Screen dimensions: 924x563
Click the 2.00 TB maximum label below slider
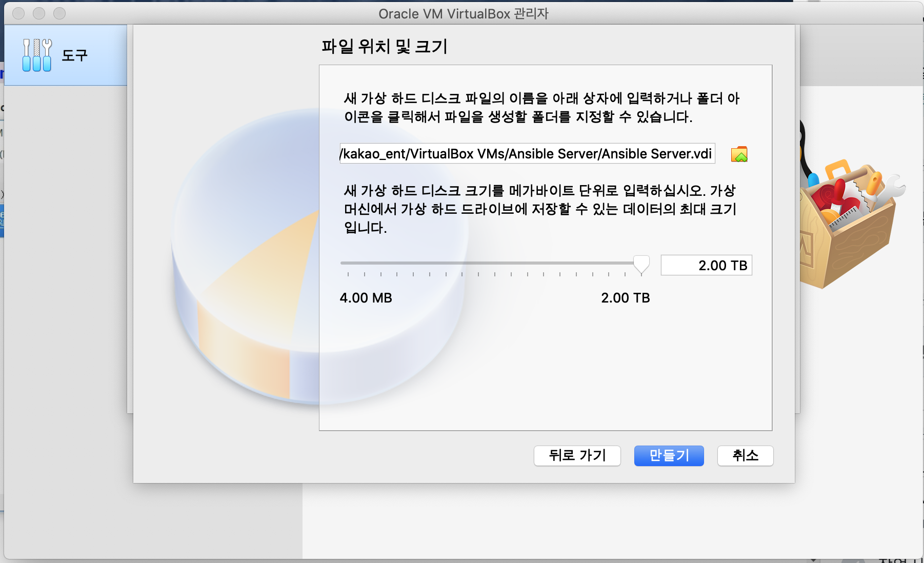click(625, 298)
